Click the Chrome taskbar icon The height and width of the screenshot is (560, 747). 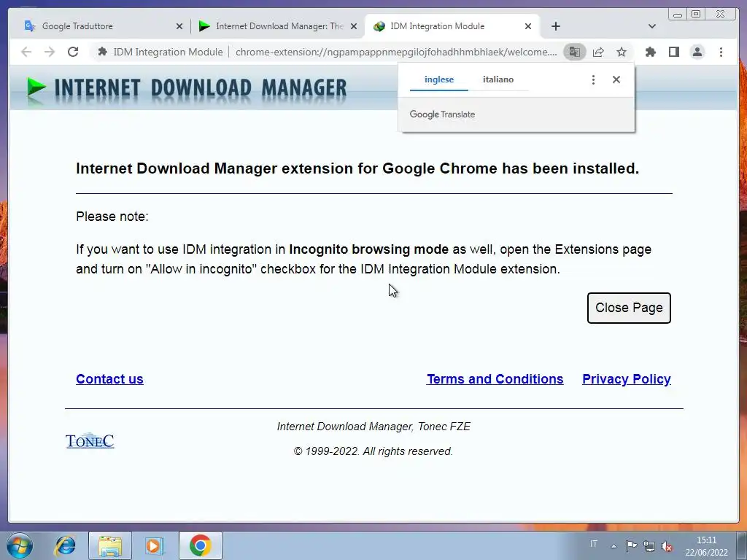point(200,545)
